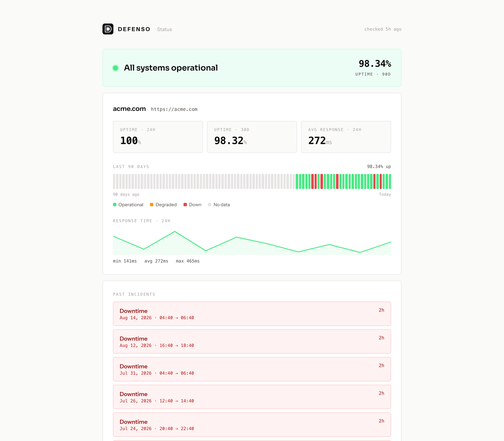504x441 pixels.
Task: Click the 'avg 272ms' statistic
Action: (156, 261)
